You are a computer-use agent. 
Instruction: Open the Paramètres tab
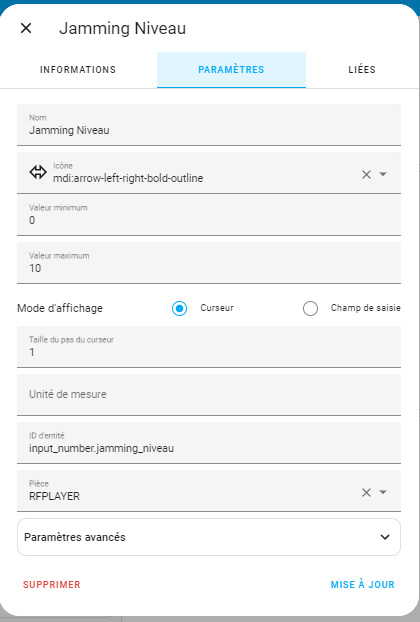(x=231, y=70)
